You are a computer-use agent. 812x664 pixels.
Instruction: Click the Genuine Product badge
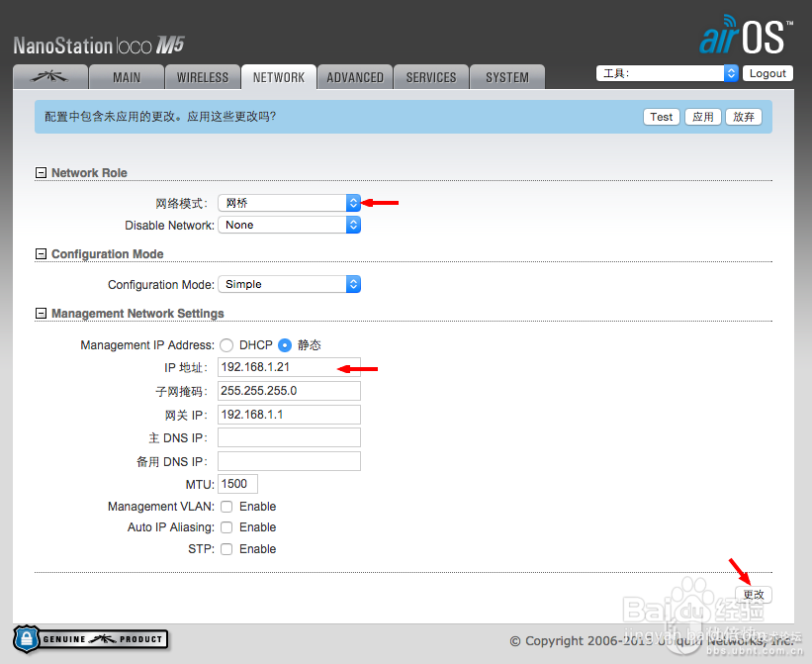[91, 639]
